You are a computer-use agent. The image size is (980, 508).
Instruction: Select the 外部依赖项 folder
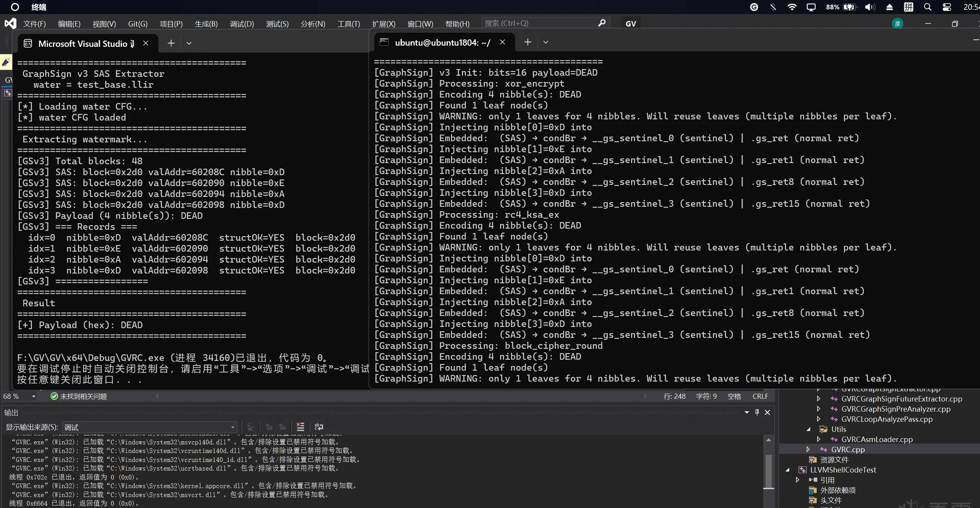point(838,490)
